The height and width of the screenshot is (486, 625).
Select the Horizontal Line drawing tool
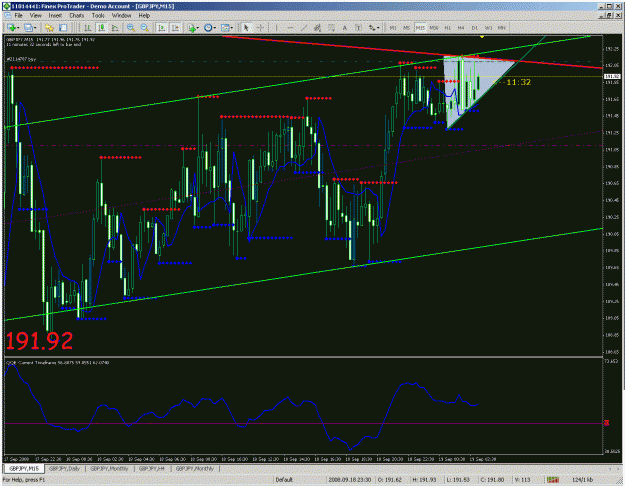290,28
